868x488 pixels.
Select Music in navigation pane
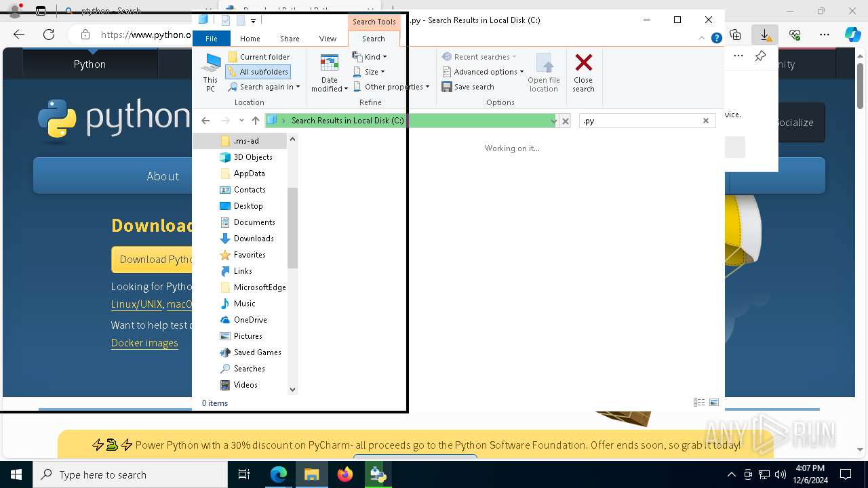(238, 304)
